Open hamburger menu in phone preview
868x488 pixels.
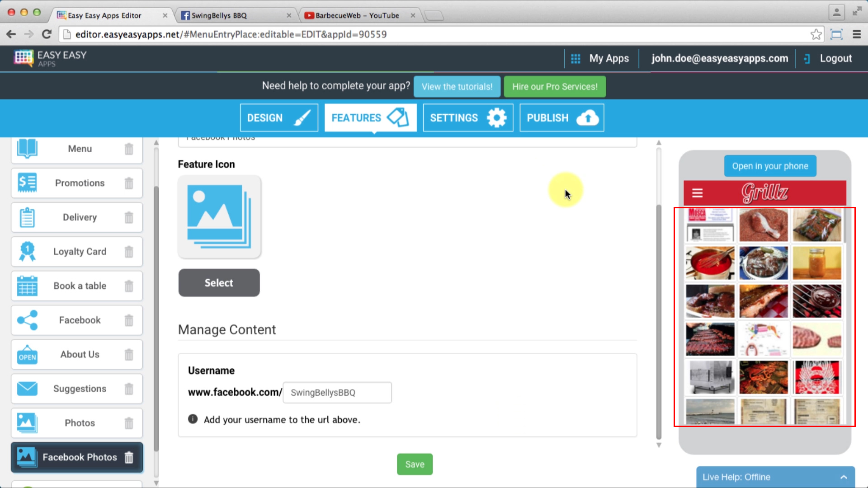[x=697, y=193]
